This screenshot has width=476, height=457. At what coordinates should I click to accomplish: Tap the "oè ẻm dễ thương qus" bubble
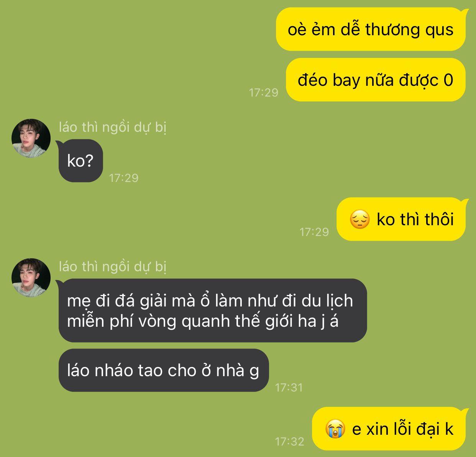pyautogui.click(x=371, y=29)
